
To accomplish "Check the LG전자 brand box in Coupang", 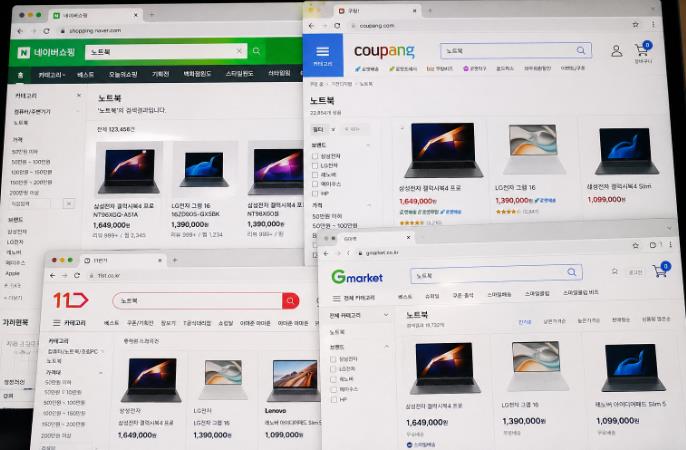I will (315, 166).
